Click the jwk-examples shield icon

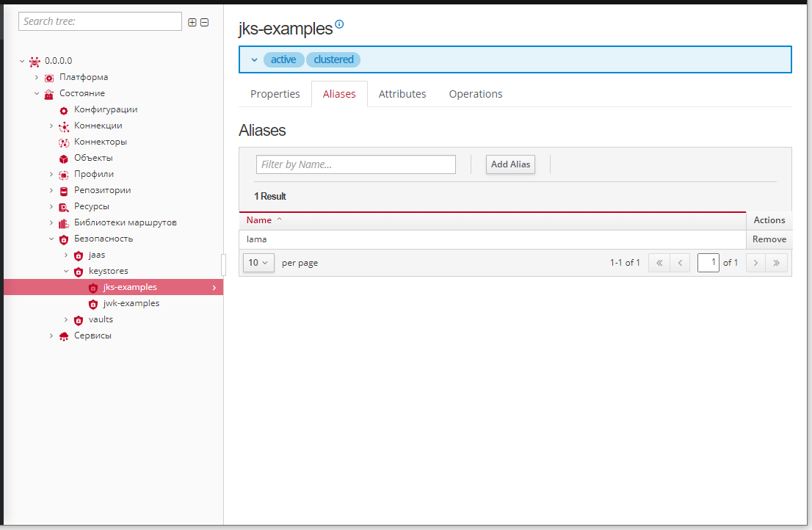coord(93,304)
